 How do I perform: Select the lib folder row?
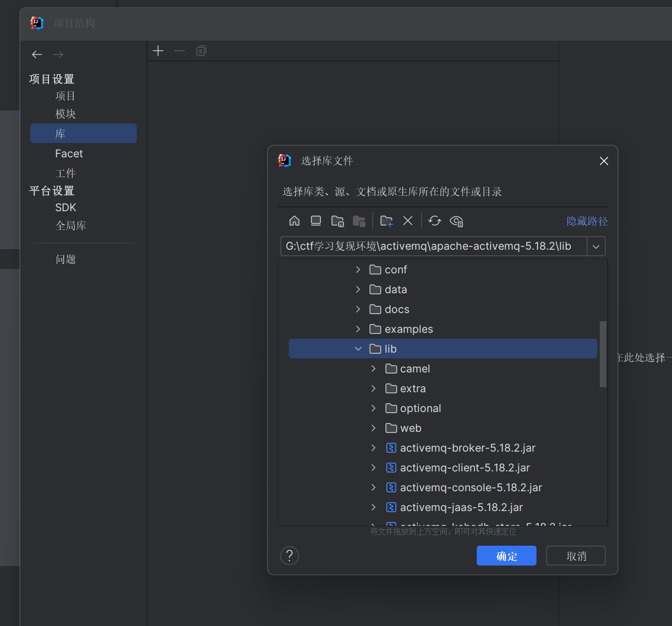click(443, 349)
